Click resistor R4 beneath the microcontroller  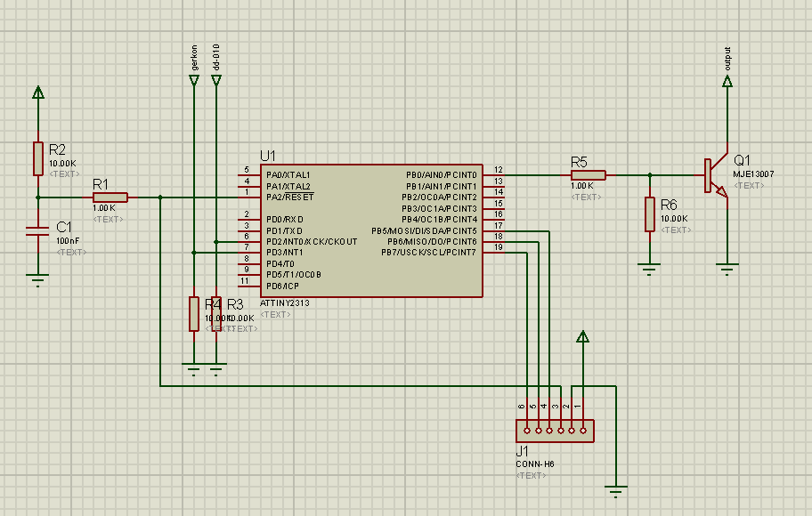point(193,311)
